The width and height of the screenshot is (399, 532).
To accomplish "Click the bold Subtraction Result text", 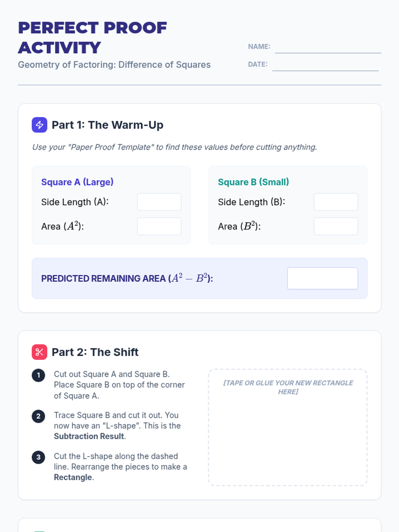I will (89, 436).
